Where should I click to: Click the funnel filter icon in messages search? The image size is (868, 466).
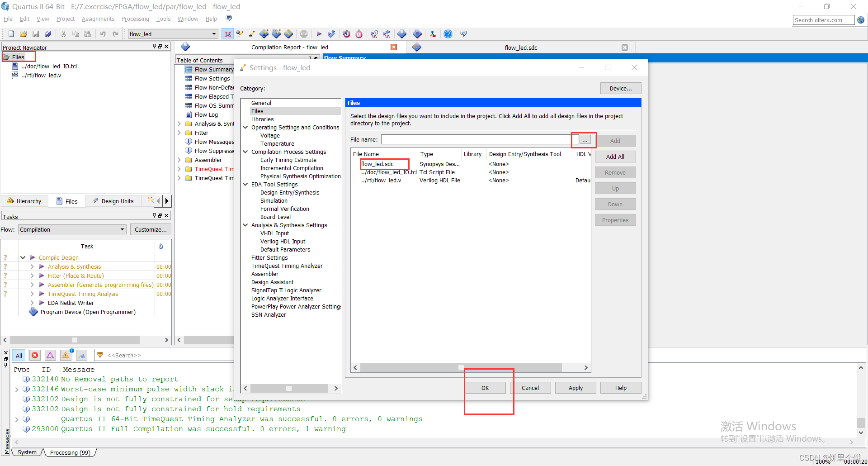100,355
